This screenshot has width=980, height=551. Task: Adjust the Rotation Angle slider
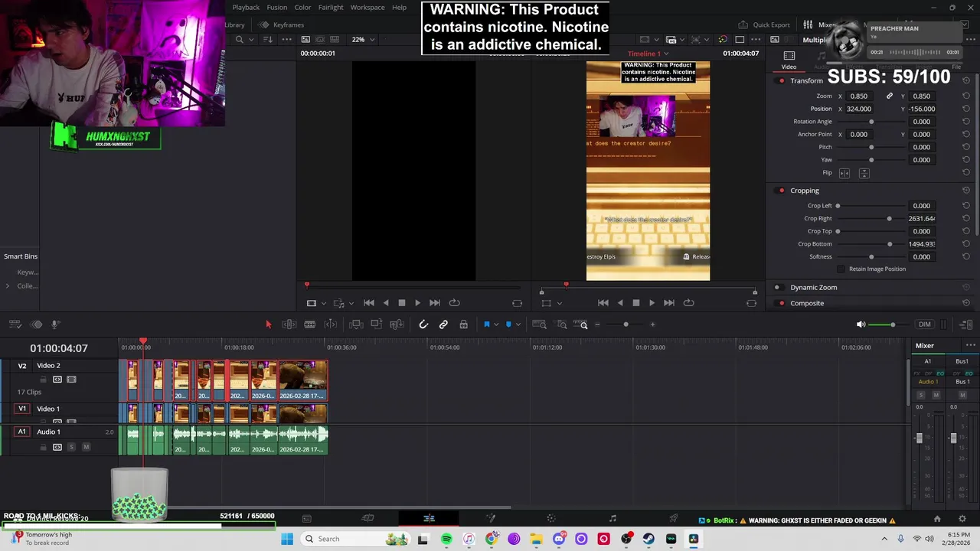tap(871, 122)
